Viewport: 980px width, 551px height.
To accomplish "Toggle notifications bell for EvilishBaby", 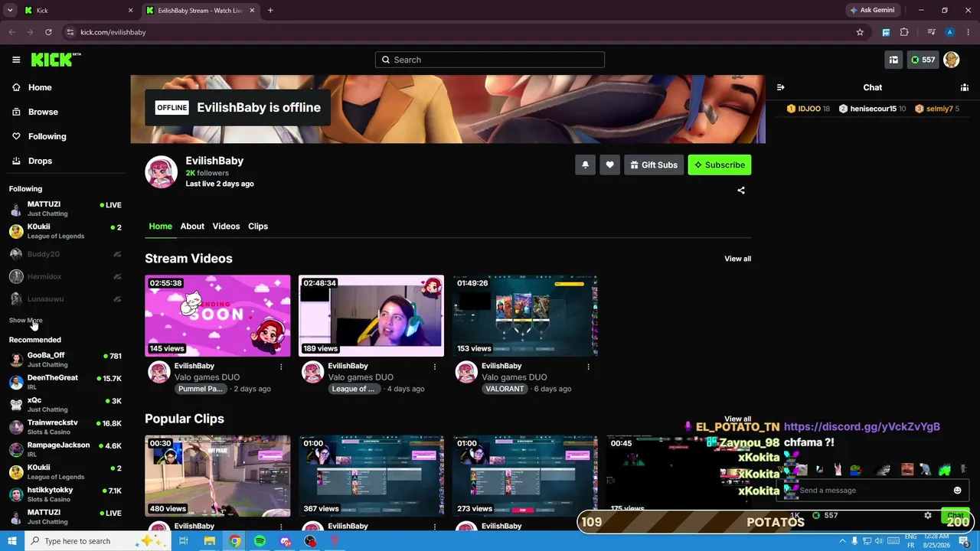I will tap(585, 165).
